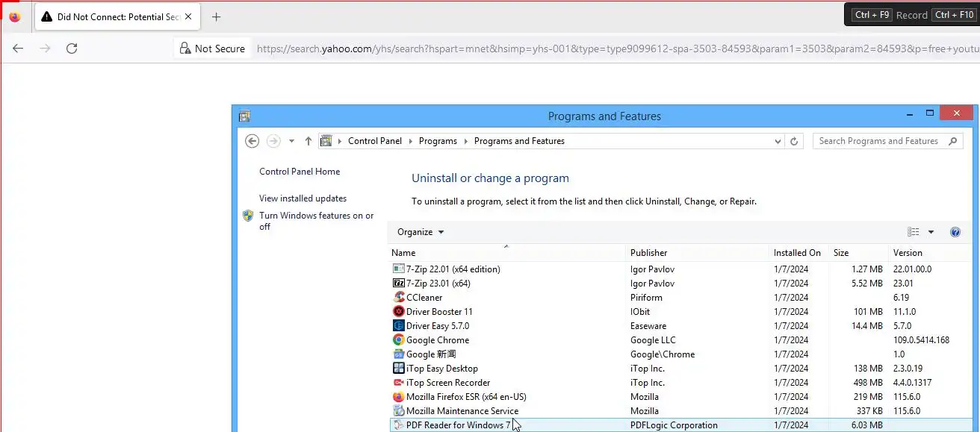Select the 'CCleaner' program name

pyautogui.click(x=424, y=298)
